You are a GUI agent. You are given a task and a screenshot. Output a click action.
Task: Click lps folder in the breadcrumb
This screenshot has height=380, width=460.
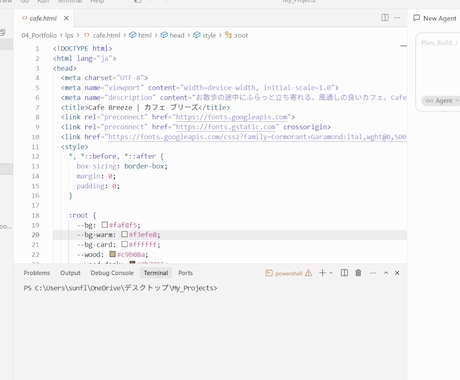[x=69, y=35]
